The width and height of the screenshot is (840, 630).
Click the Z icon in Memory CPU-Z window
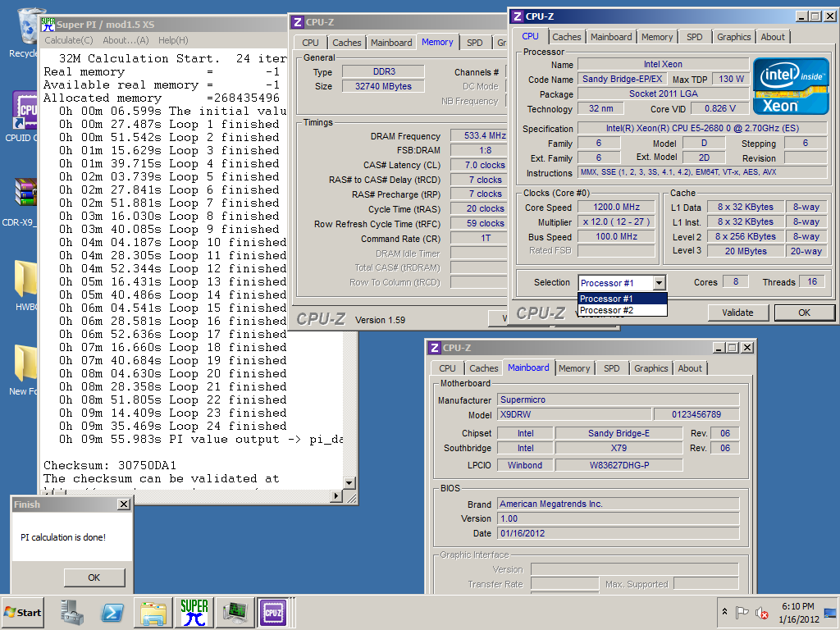[x=297, y=22]
